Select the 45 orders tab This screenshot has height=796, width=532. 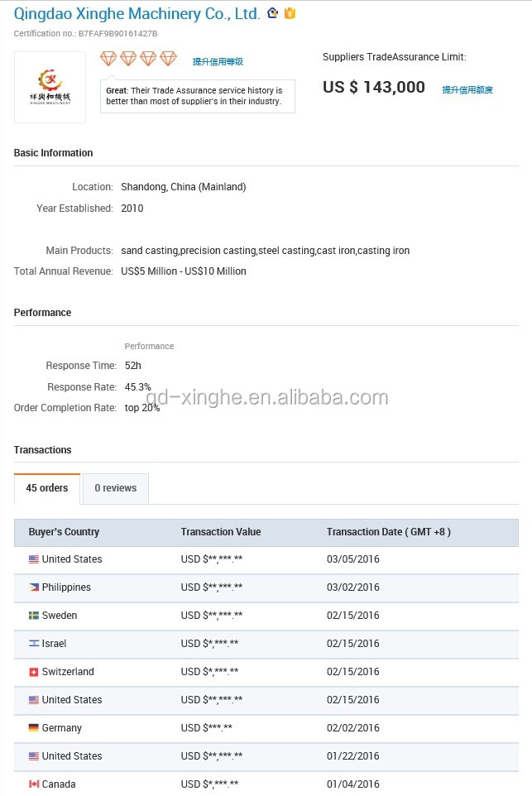click(x=47, y=488)
